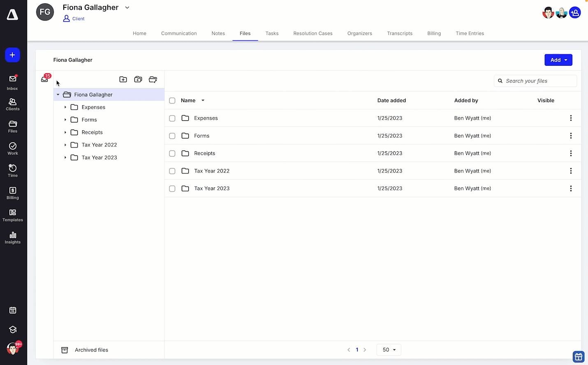
Task: Open the graduation cap help icon
Action: click(x=13, y=329)
